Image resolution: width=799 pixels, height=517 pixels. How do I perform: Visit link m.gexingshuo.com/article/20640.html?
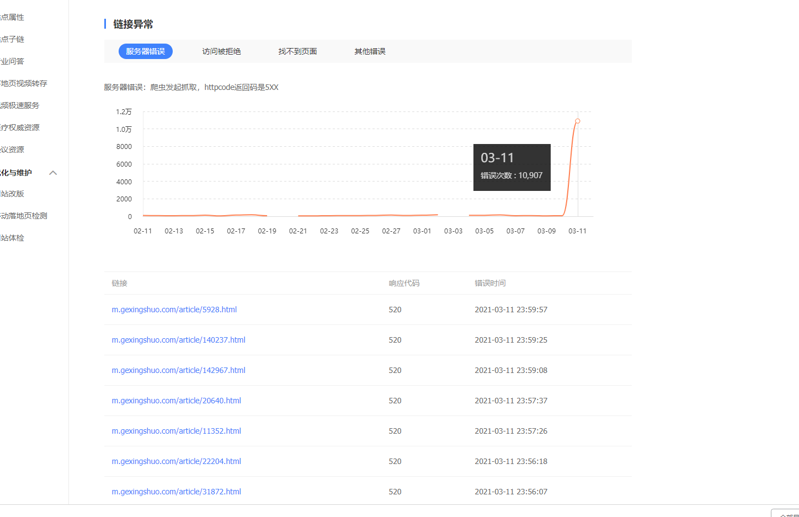pyautogui.click(x=176, y=401)
